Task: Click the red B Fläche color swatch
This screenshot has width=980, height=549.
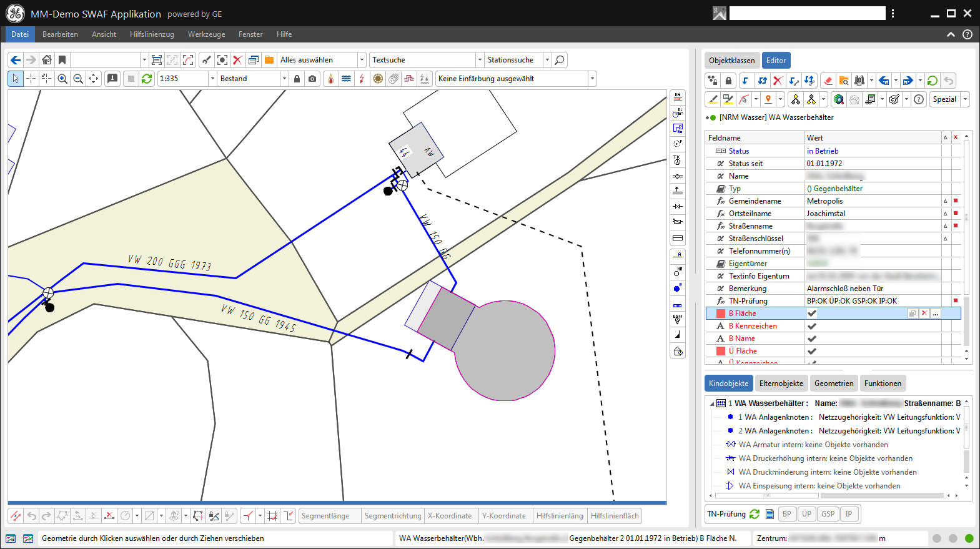Action: point(721,314)
